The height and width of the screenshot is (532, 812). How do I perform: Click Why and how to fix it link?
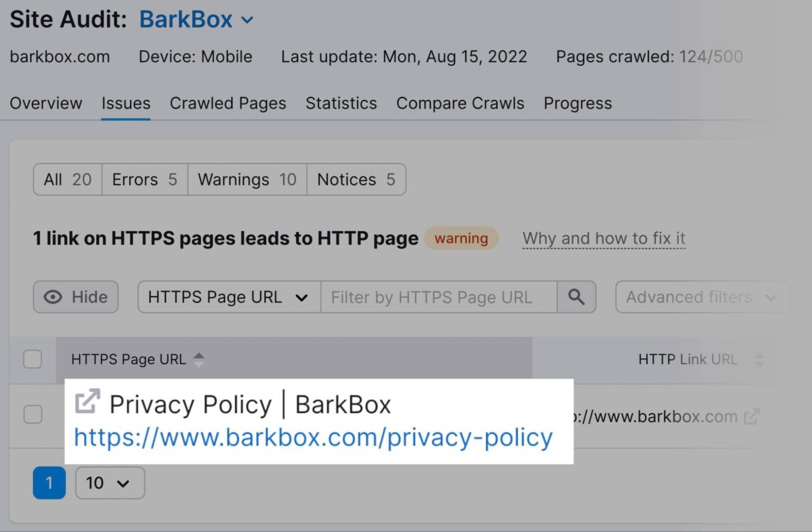[x=605, y=238]
